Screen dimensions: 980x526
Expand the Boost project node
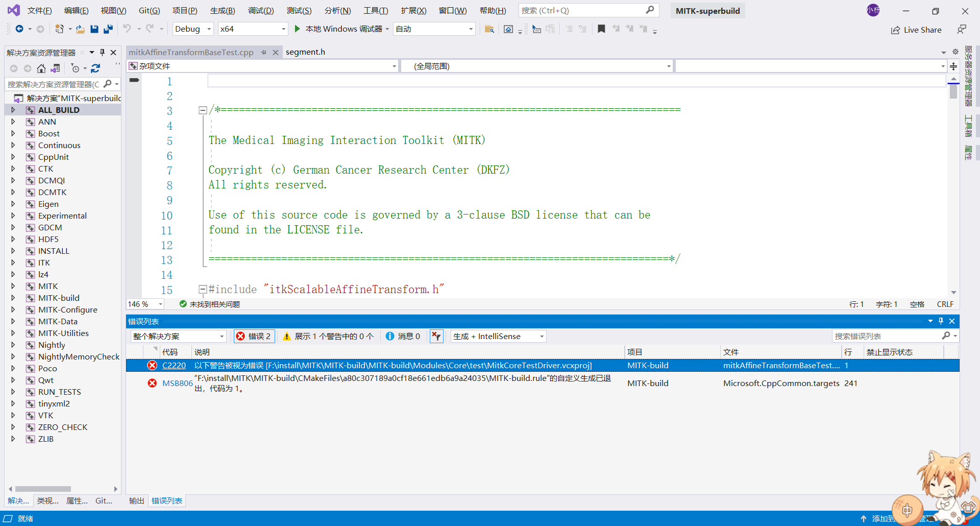13,133
